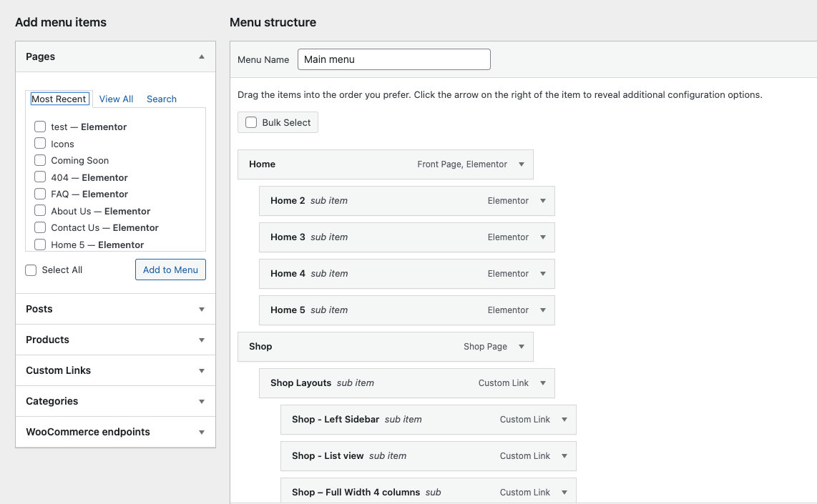
Task: Expand WooCommerce endpoints section arrow
Action: 202,433
